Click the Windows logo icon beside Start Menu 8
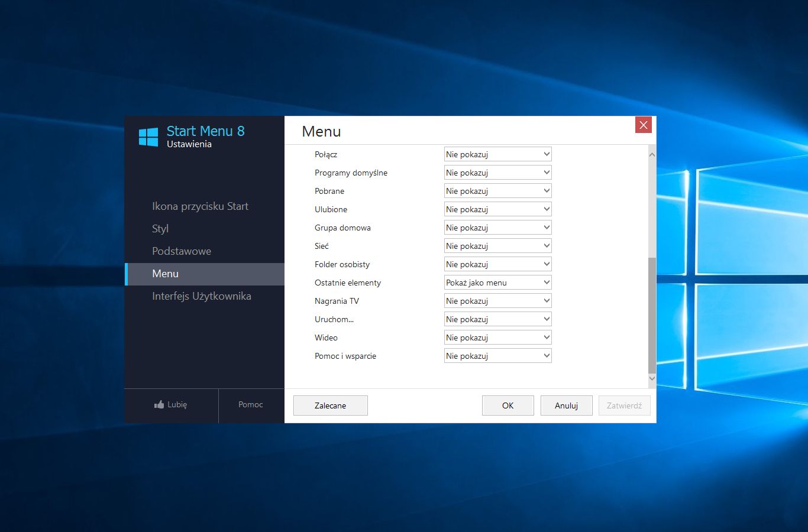Image resolution: width=808 pixels, height=532 pixels. click(148, 137)
